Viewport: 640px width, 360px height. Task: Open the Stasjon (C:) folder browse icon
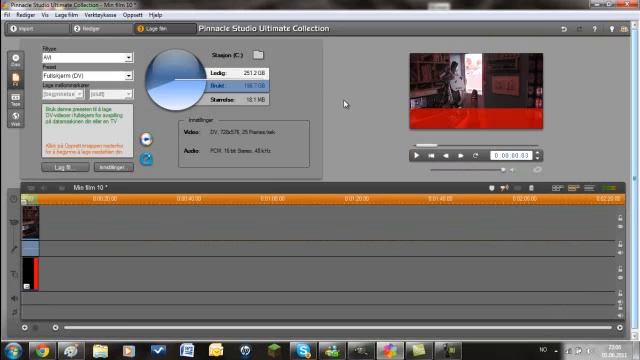[x=258, y=55]
